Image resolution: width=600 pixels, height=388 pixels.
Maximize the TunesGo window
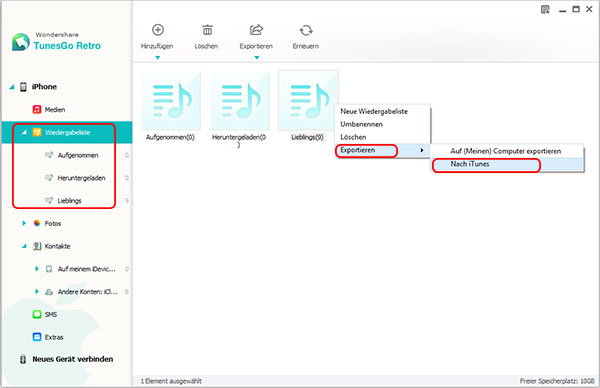tap(576, 9)
